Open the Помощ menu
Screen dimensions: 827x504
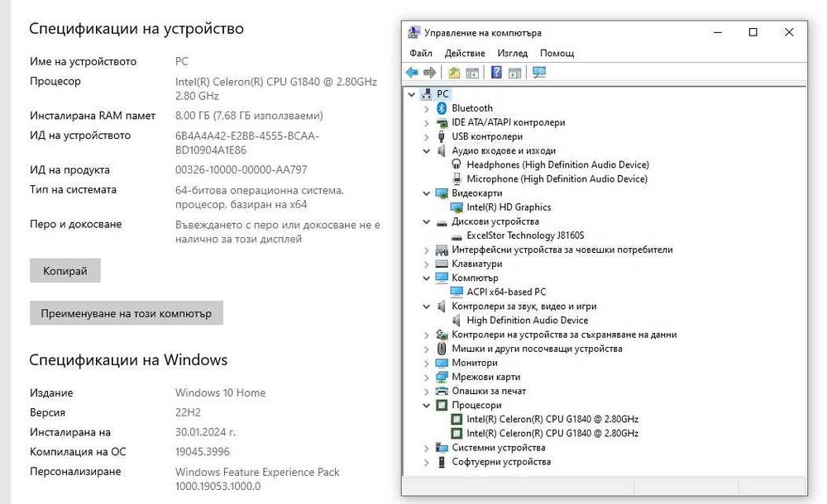point(557,53)
